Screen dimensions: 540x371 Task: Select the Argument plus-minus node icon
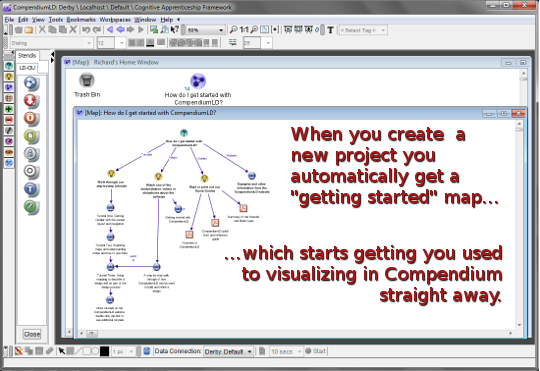(x=9, y=163)
